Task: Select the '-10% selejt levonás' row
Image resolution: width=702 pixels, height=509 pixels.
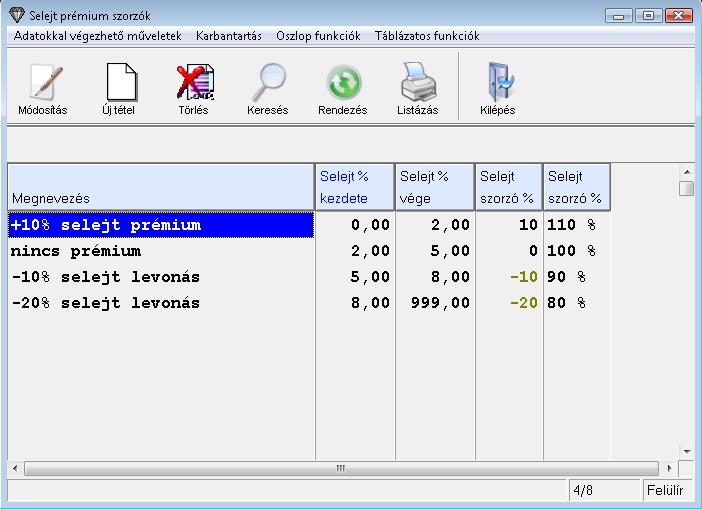Action: (160, 277)
